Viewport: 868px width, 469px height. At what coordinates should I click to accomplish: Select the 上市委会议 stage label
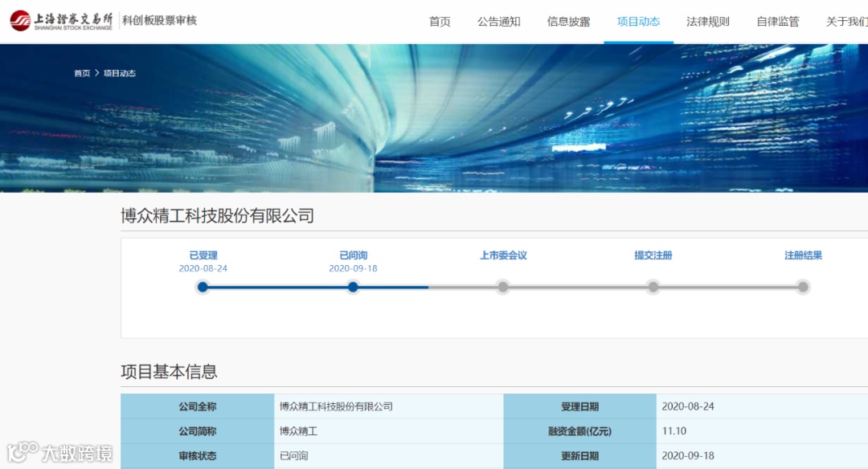tap(503, 255)
